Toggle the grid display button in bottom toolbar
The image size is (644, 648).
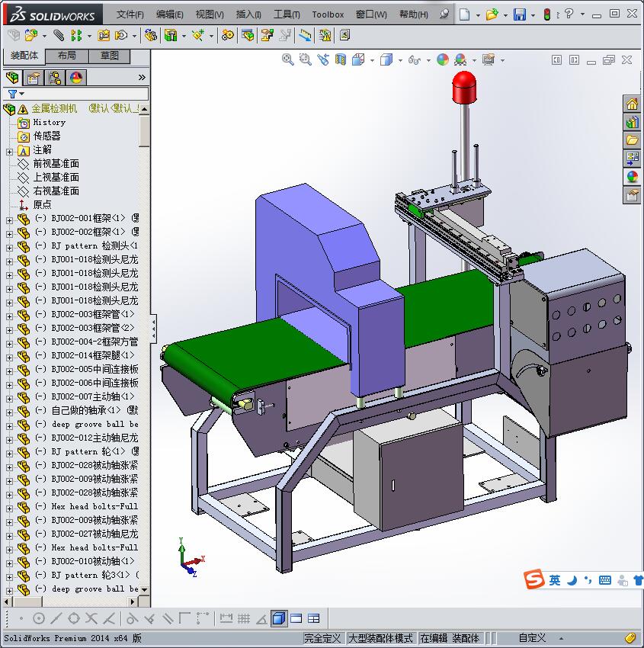[x=244, y=618]
